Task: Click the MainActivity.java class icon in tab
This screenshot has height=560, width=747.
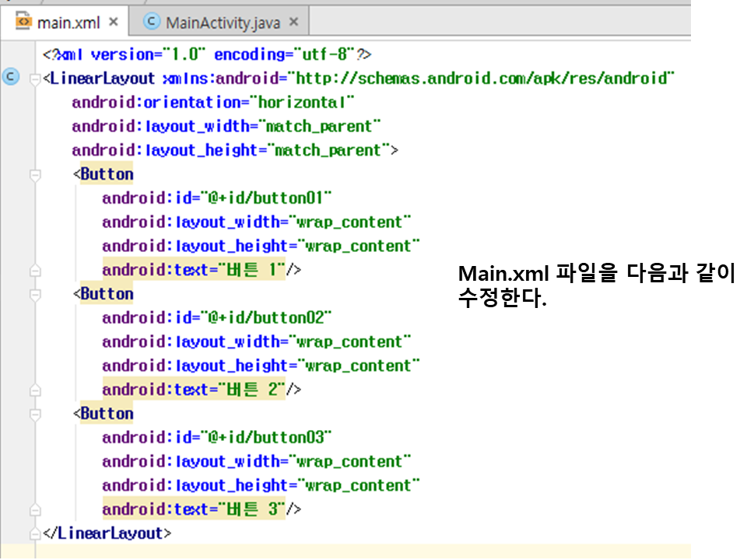Action: (153, 23)
